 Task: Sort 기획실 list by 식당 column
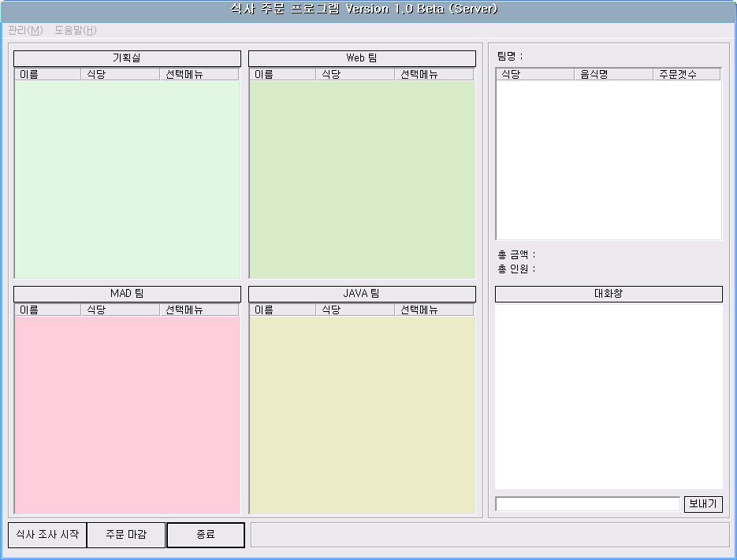coord(121,74)
